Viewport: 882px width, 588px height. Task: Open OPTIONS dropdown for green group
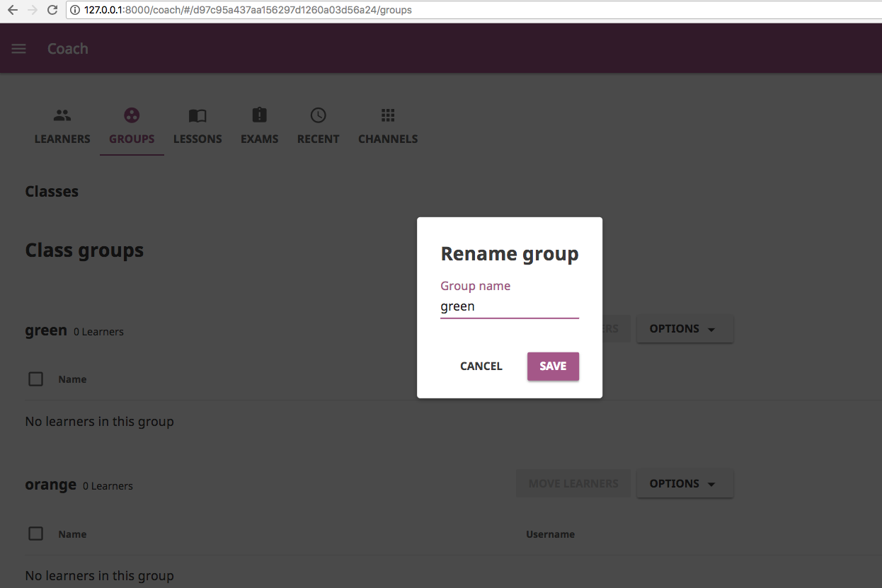[685, 329]
